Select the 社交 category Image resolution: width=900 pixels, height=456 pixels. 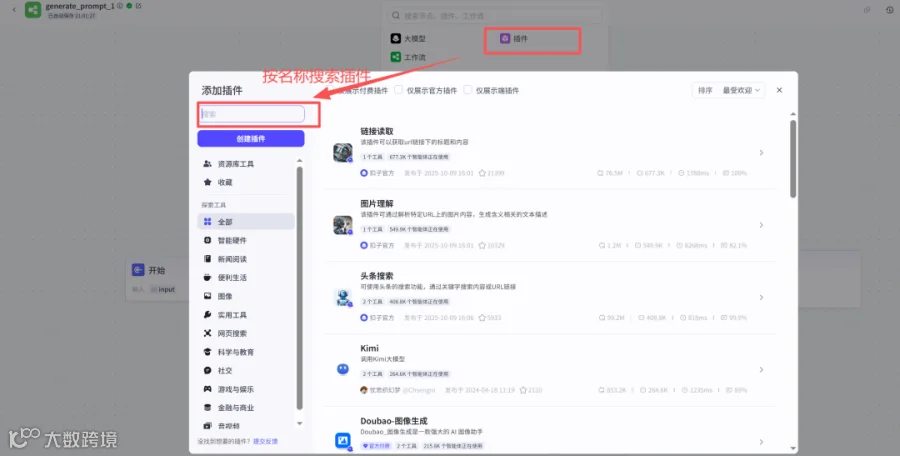pyautogui.click(x=246, y=370)
